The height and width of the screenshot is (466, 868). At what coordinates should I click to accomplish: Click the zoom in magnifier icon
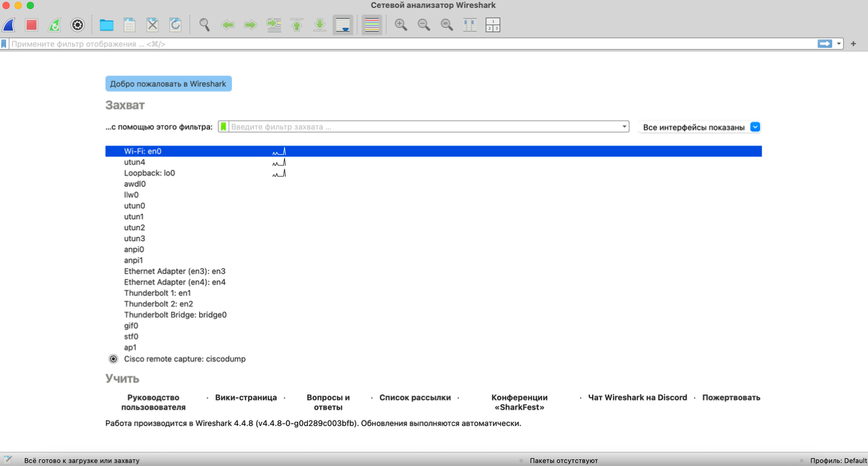pyautogui.click(x=401, y=25)
